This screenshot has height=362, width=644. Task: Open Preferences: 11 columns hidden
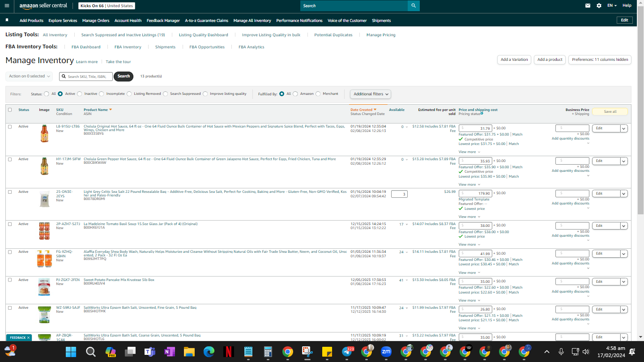(600, 60)
